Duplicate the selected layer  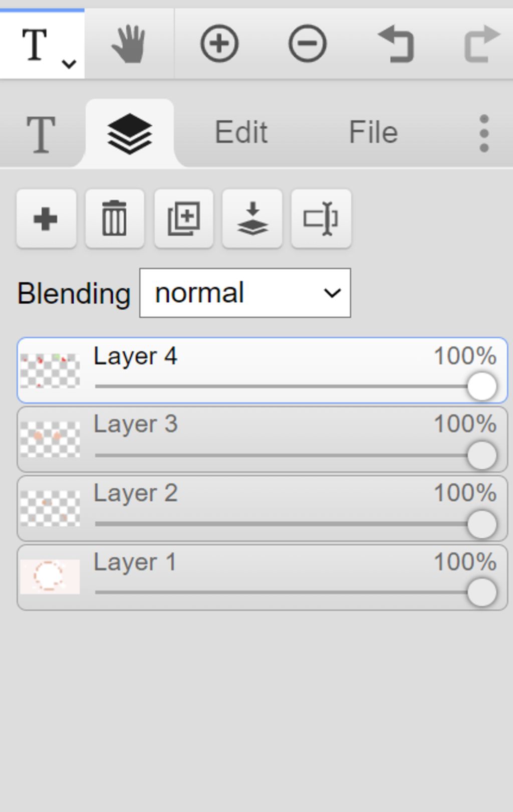pos(184,219)
